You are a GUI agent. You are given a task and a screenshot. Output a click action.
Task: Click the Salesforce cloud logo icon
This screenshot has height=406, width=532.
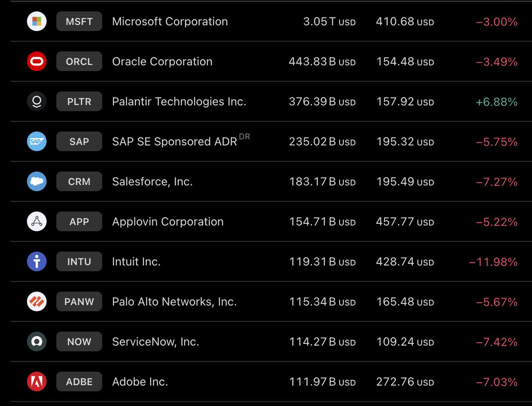click(x=37, y=181)
